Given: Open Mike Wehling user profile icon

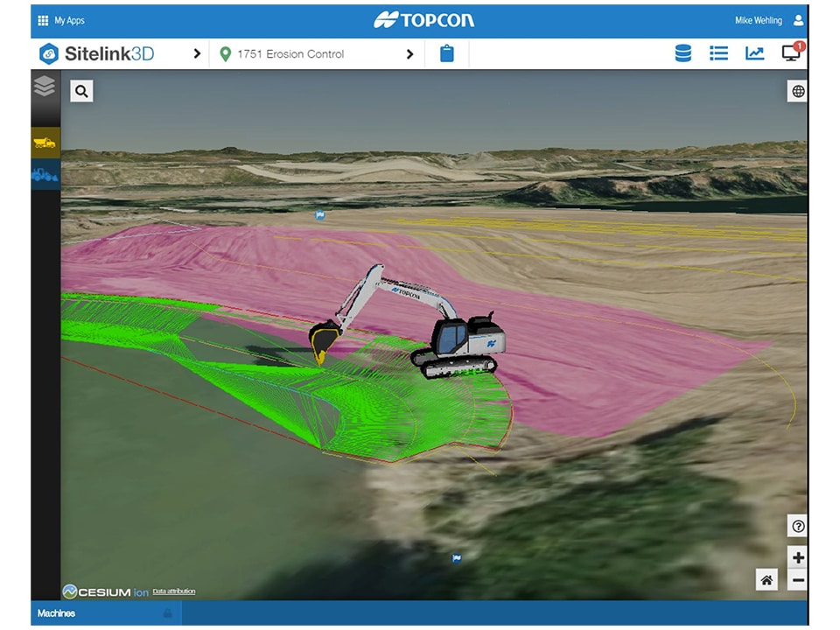Looking at the screenshot, I should point(798,20).
